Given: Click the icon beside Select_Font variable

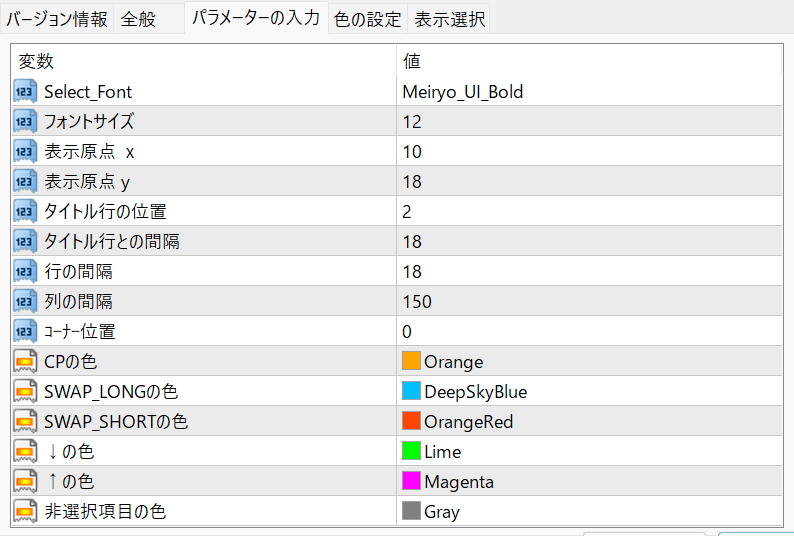Looking at the screenshot, I should click(x=25, y=92).
